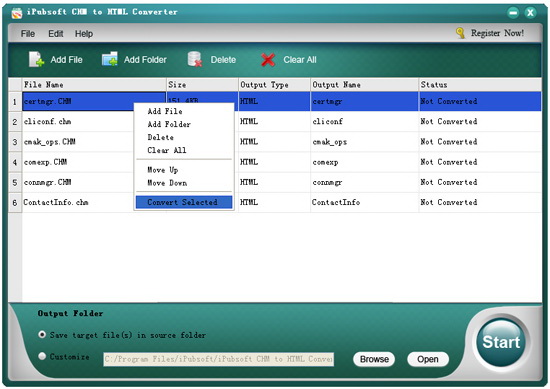
Task: Select Save target file(s) in source folder
Action: pyautogui.click(x=42, y=335)
